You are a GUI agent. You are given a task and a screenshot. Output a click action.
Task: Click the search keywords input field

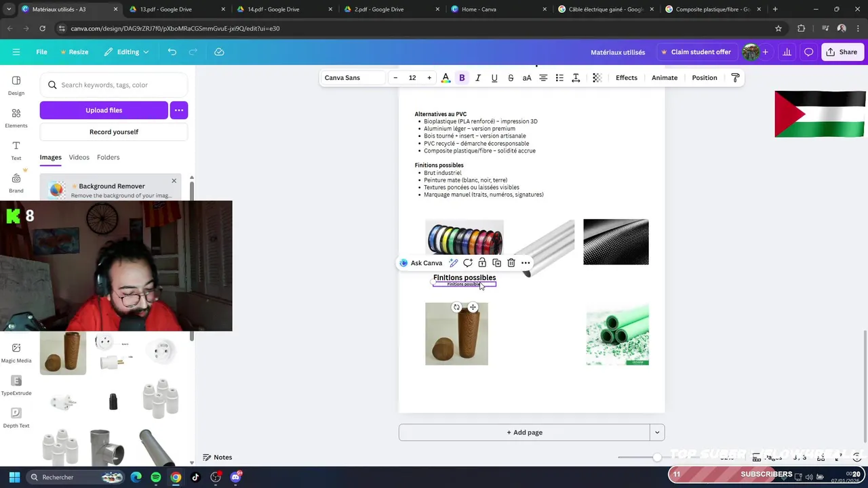pyautogui.click(x=114, y=85)
